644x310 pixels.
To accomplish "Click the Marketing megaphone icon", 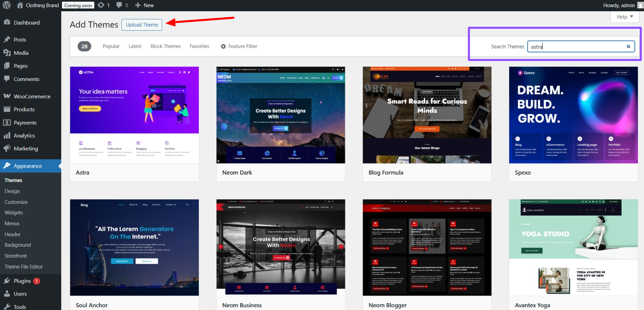I will click(7, 149).
